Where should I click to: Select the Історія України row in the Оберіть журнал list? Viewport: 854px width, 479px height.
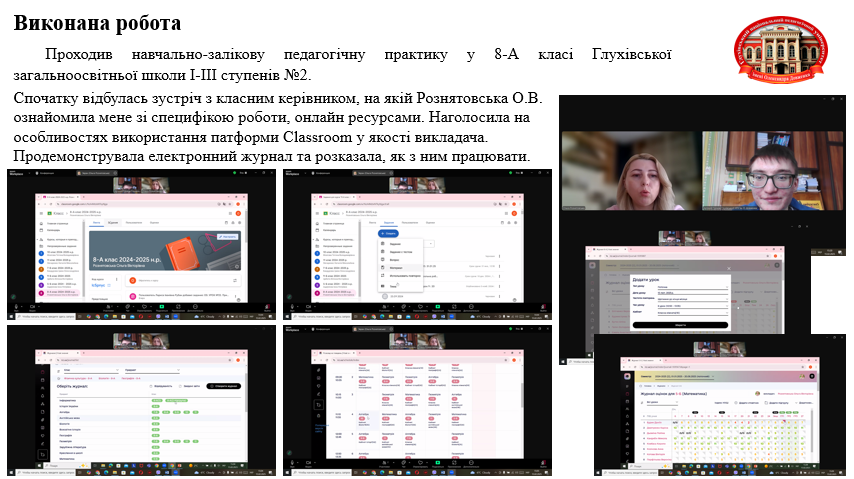point(149,407)
